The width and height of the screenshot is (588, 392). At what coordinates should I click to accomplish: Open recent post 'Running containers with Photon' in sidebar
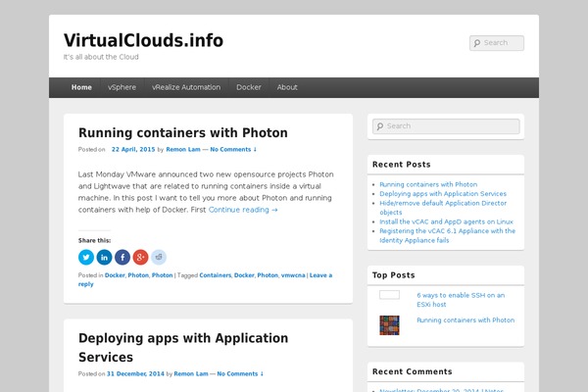coord(428,184)
